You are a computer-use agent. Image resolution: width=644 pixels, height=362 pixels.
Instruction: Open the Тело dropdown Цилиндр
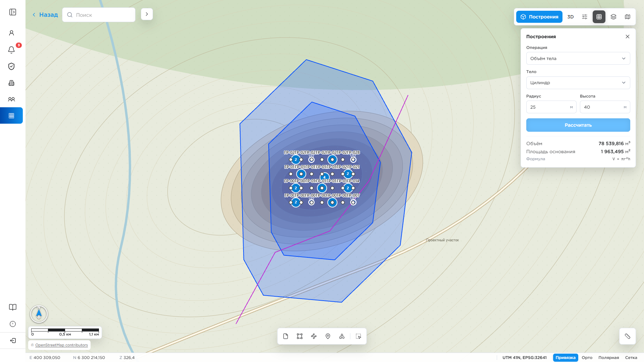578,83
